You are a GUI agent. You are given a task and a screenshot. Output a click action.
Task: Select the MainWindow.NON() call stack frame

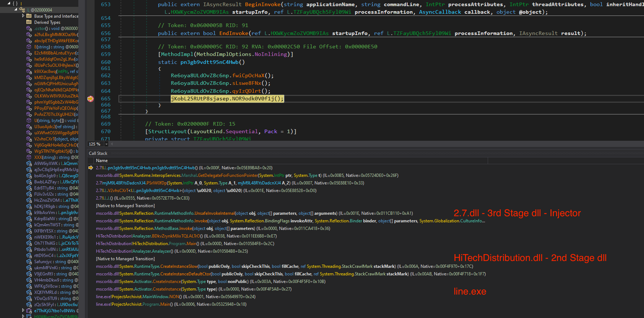[x=175, y=297]
